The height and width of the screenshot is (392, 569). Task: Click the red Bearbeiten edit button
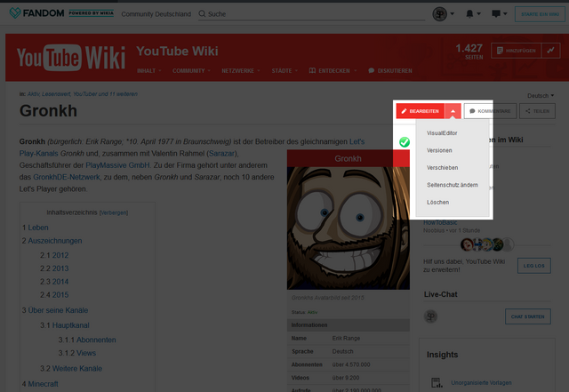click(x=421, y=111)
